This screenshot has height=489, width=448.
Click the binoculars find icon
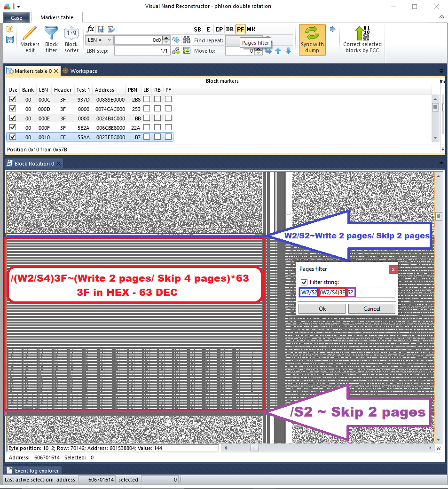(x=187, y=40)
